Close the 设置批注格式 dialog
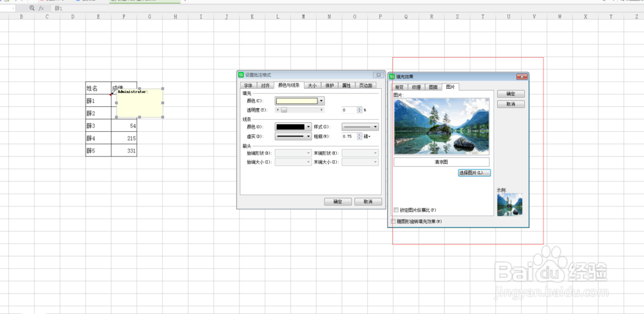 point(378,75)
